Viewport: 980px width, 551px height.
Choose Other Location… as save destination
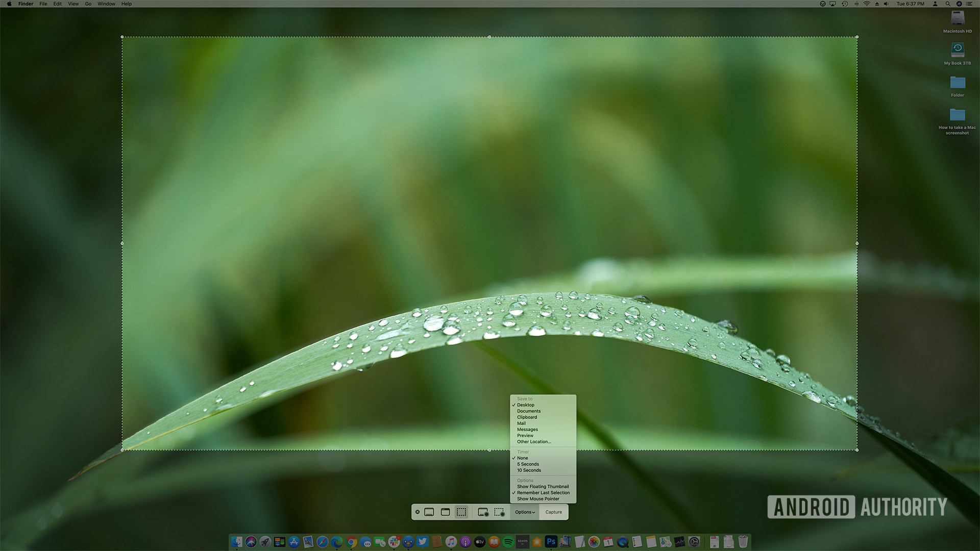tap(534, 442)
